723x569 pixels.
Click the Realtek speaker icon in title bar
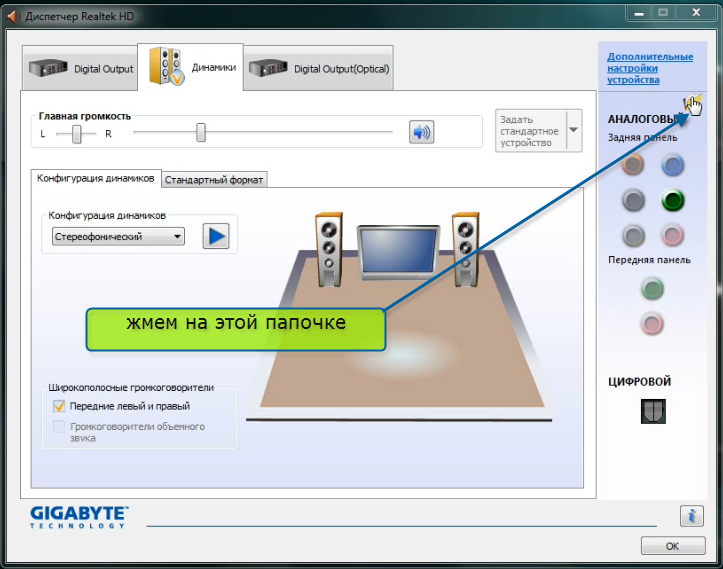pos(13,16)
